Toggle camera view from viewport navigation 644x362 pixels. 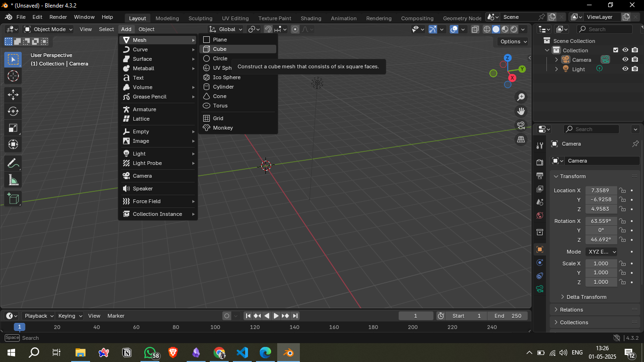click(x=521, y=125)
